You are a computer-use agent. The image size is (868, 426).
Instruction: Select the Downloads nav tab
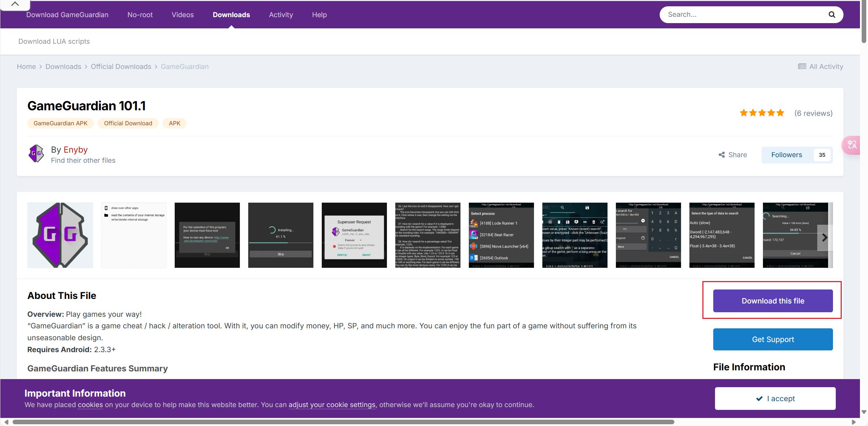pyautogui.click(x=231, y=15)
